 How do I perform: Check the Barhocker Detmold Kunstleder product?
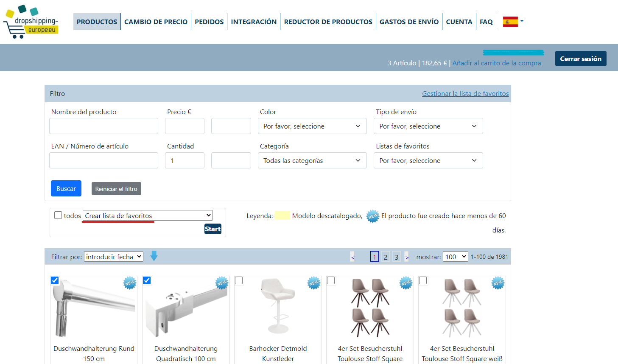239,280
